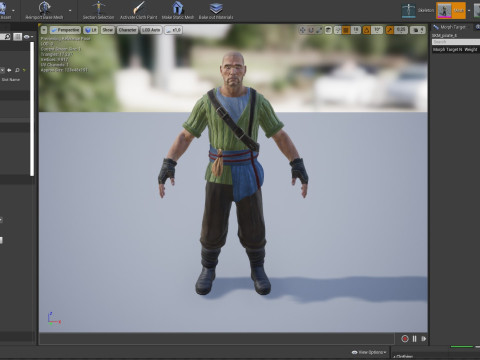Open the Character menu in viewport

click(x=127, y=30)
